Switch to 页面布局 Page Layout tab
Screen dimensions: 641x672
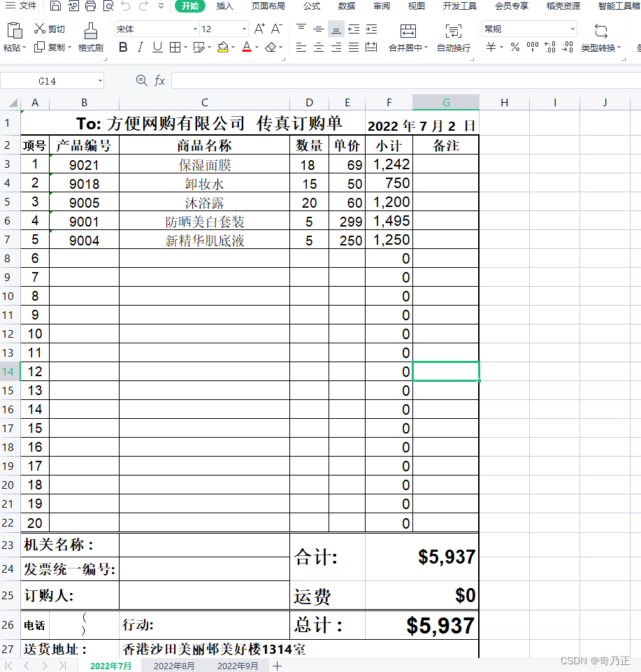[x=268, y=6]
